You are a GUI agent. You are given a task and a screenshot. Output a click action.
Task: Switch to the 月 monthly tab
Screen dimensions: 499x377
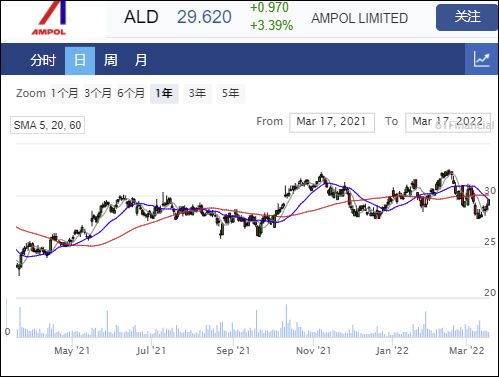click(141, 60)
